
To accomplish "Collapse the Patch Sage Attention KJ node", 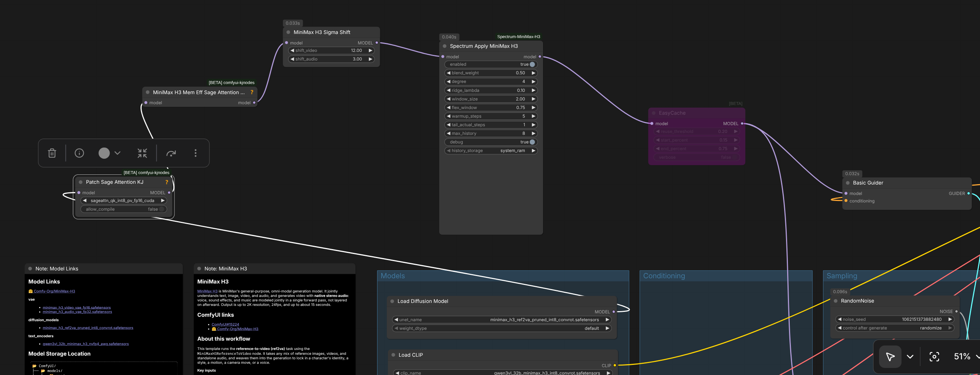I will (x=81, y=182).
